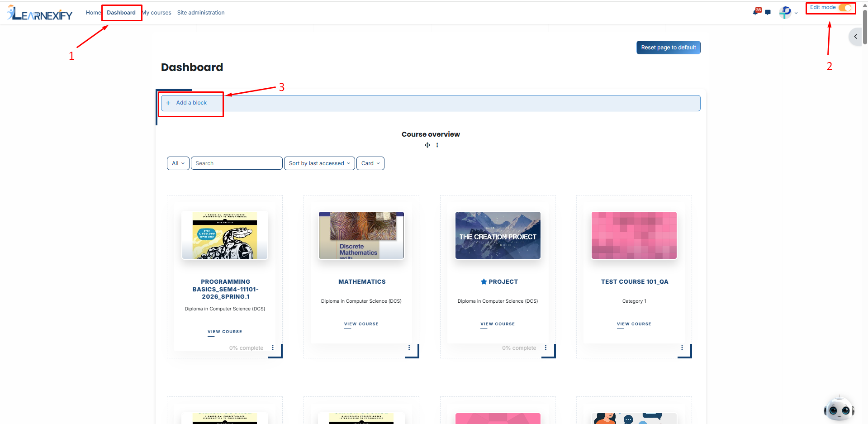Image resolution: width=868 pixels, height=424 pixels.
Task: Click the Learnexify logo
Action: pos(40,13)
